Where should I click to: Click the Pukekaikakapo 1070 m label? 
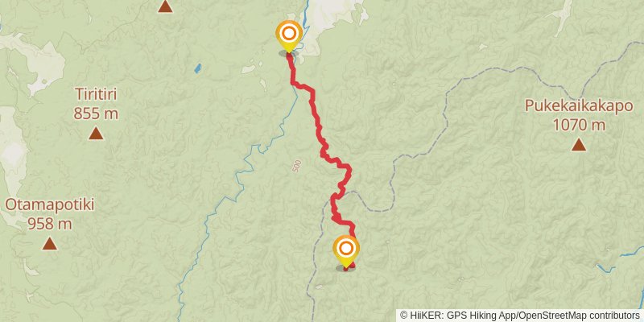(579, 115)
